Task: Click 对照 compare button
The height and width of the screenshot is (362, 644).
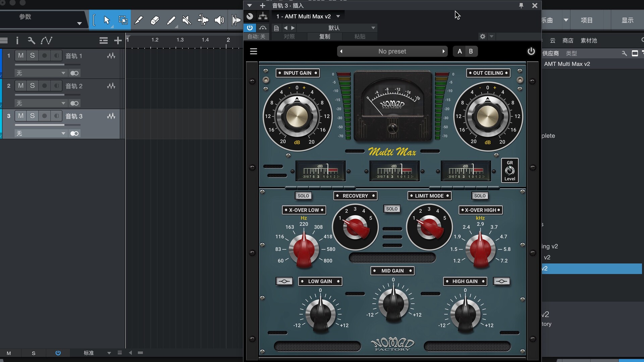Action: (289, 36)
